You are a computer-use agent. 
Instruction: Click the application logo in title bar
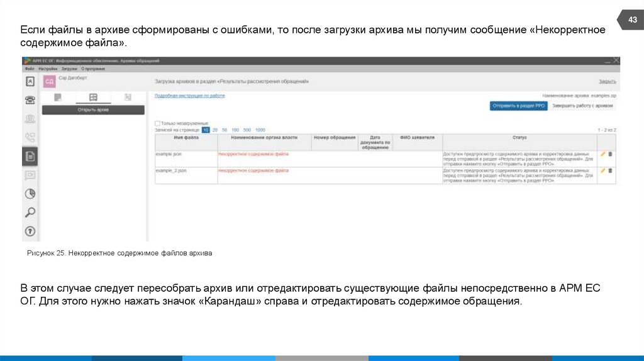click(27, 61)
